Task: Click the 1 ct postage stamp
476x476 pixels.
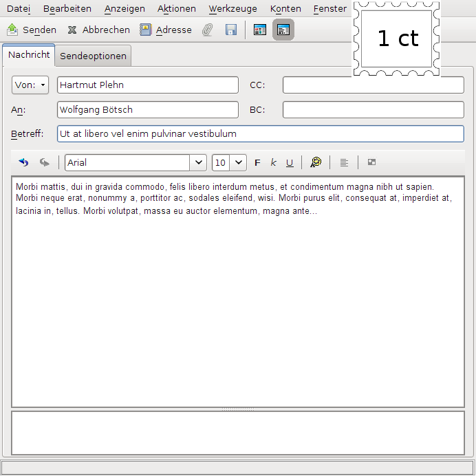Action: (397, 39)
